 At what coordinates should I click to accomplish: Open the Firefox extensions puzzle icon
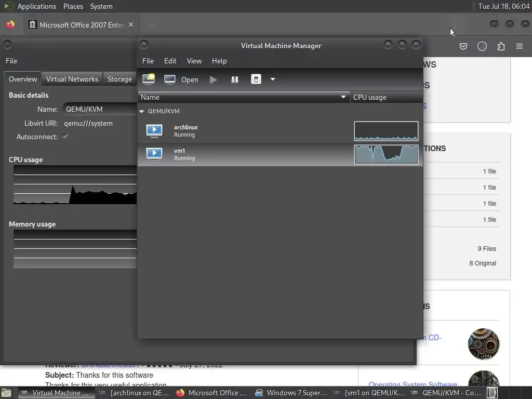pyautogui.click(x=501, y=46)
